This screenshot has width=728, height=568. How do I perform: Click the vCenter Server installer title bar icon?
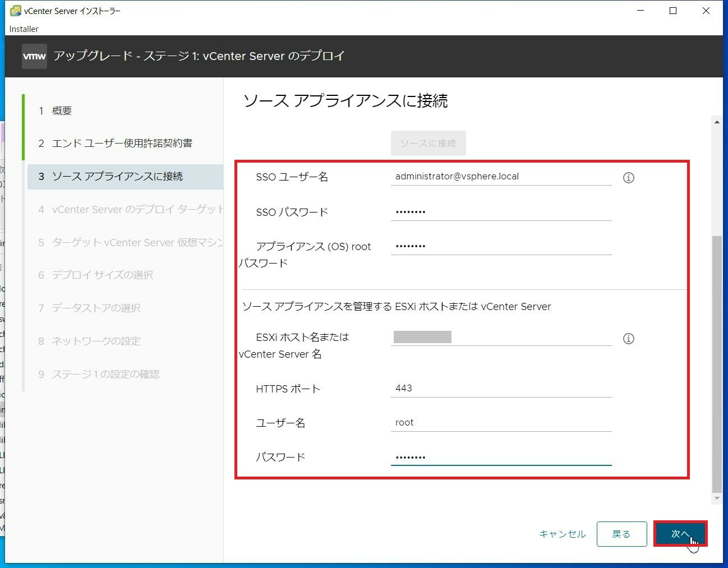click(16, 11)
